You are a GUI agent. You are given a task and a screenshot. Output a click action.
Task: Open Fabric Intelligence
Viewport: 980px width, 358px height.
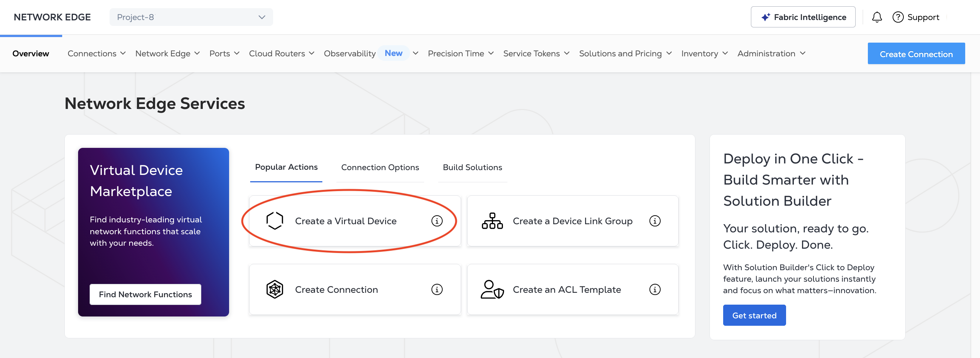[x=803, y=17]
